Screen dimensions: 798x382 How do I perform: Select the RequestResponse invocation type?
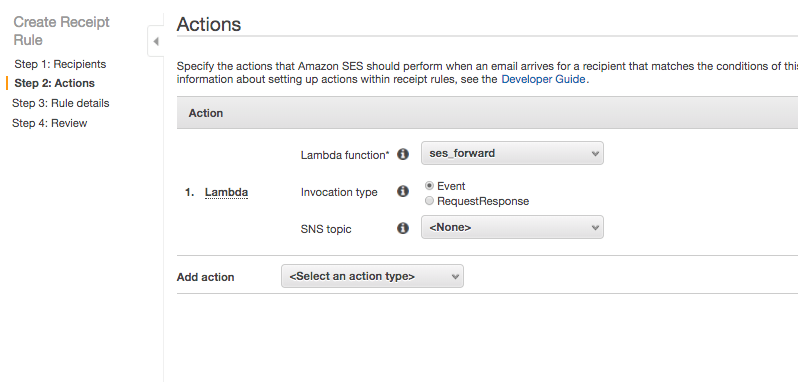tap(429, 201)
